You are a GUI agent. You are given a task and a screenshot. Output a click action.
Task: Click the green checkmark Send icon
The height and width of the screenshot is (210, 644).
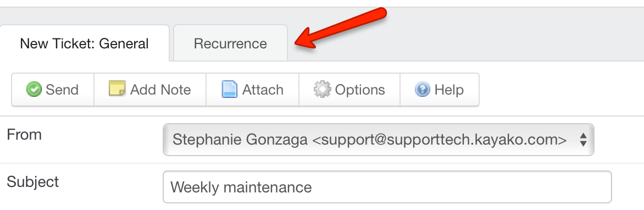[x=34, y=89]
